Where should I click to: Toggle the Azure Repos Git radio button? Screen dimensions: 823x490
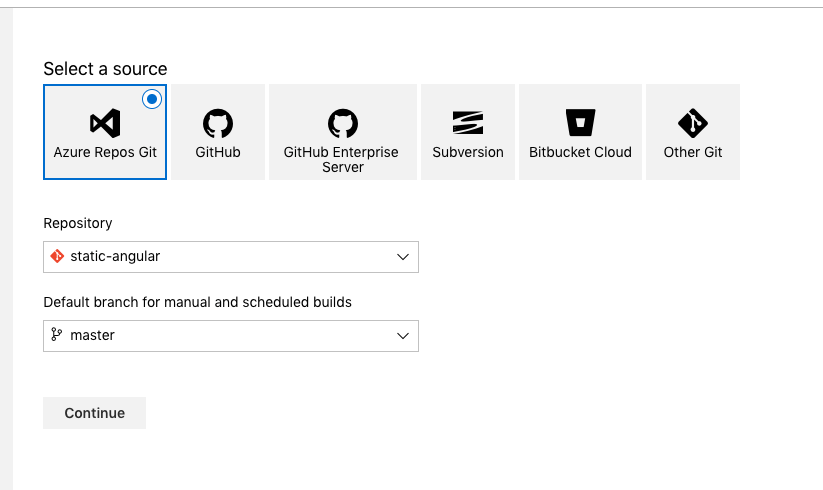coord(152,99)
